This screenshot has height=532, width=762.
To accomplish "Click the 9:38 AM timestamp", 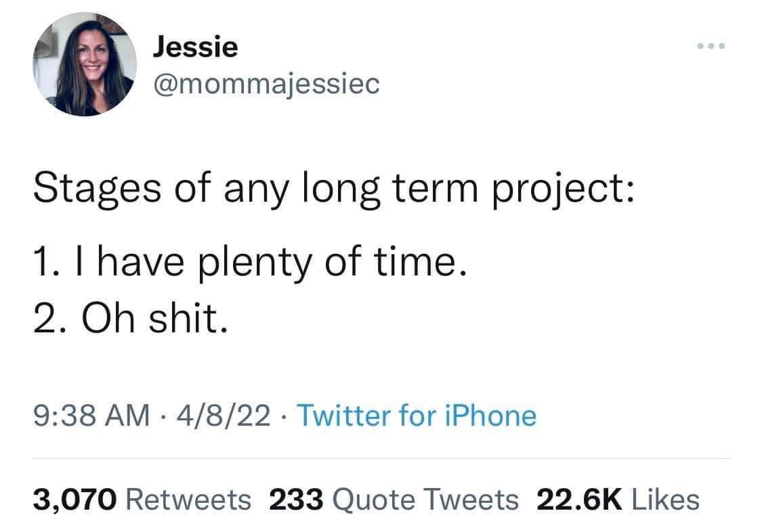I will (x=88, y=416).
